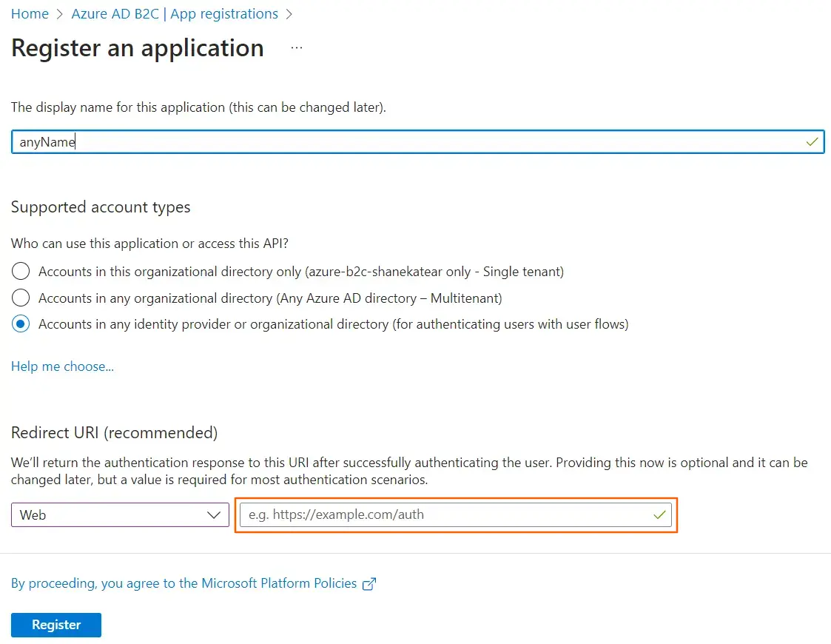Click the dropdown arrow on platform selector
The height and width of the screenshot is (644, 831).
215,514
